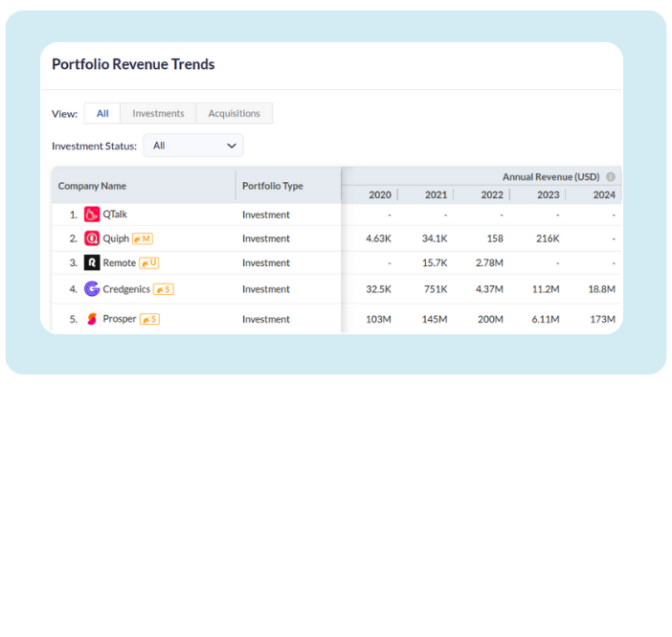This screenshot has height=637, width=672.
Task: Click the Quiph company logo icon
Action: pos(92,239)
